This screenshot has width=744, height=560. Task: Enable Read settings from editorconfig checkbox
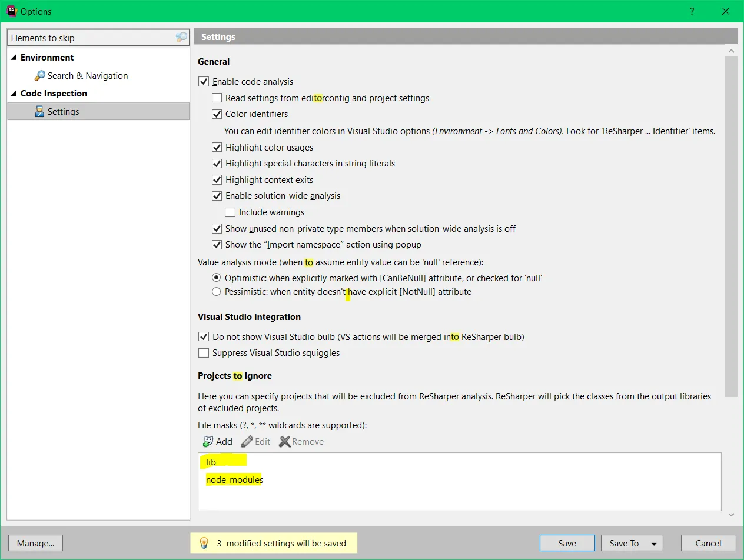(x=217, y=98)
